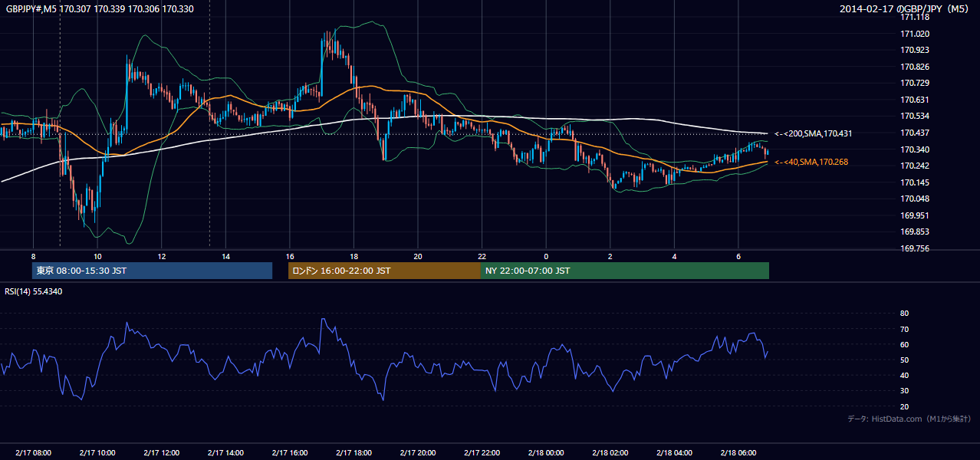Click price level 170.242 on the axis

tap(915, 166)
